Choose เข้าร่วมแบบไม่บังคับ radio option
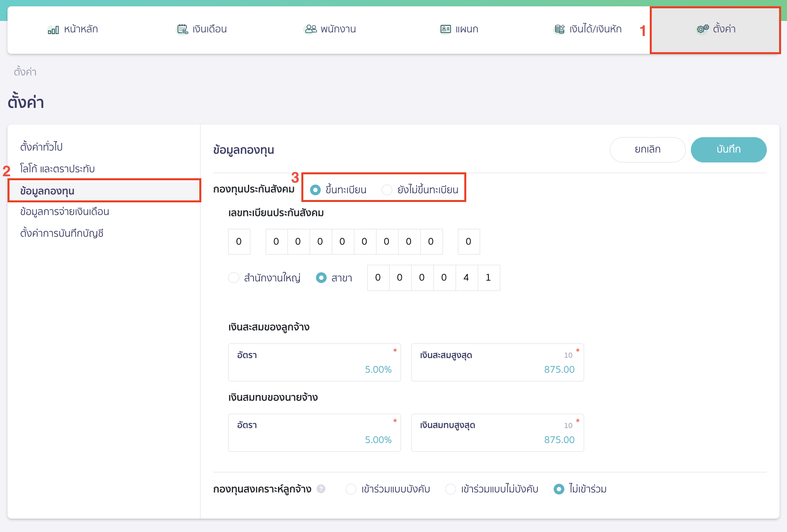The width and height of the screenshot is (787, 532). 450,489
